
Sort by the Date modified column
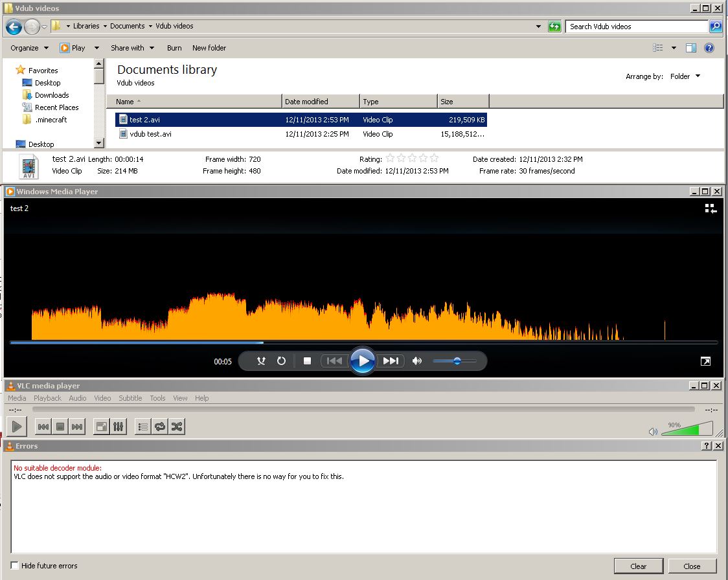pos(321,102)
